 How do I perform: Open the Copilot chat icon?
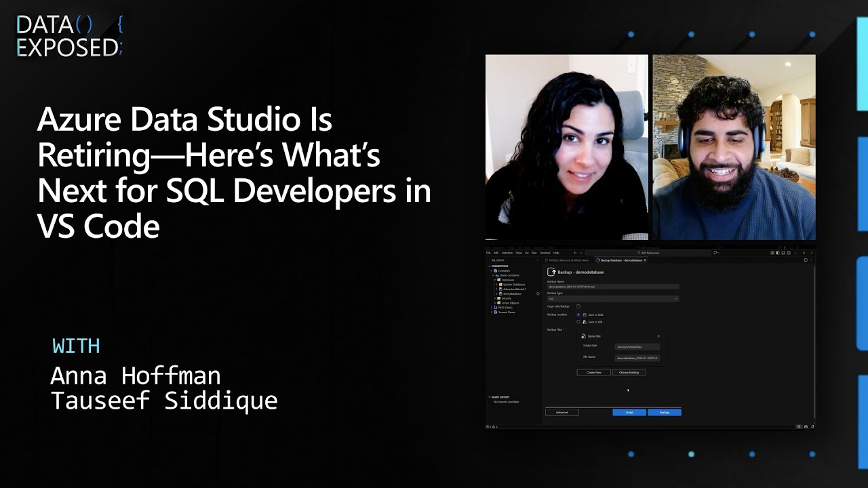pos(715,253)
